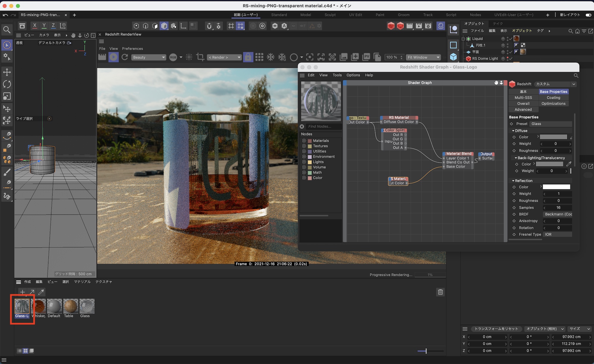
Task: Click the white Reflection Color swatch
Action: 556,187
